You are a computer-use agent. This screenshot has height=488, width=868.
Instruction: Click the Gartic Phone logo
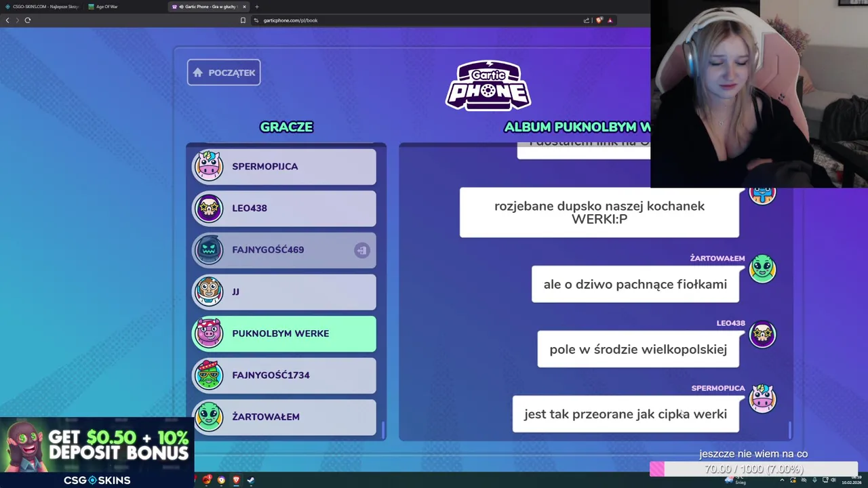point(488,85)
